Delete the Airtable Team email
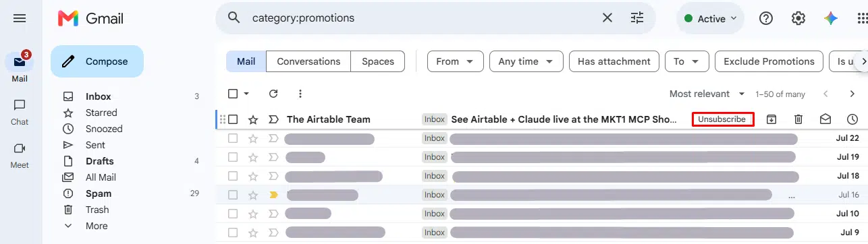 pyautogui.click(x=798, y=119)
